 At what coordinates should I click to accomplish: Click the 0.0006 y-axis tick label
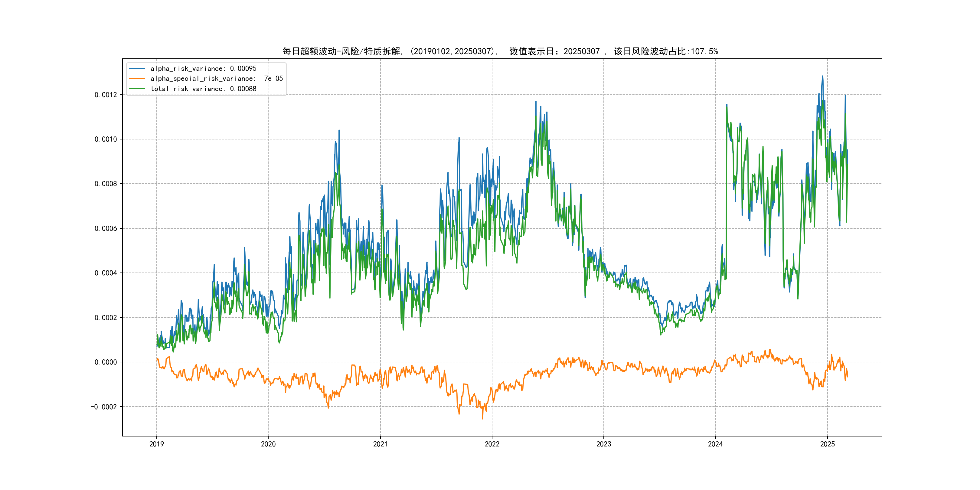tap(106, 228)
